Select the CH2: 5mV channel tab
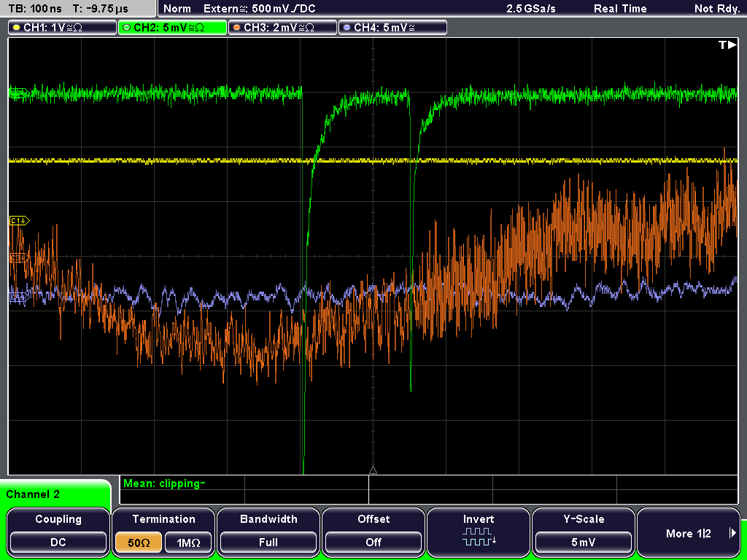 (x=172, y=28)
